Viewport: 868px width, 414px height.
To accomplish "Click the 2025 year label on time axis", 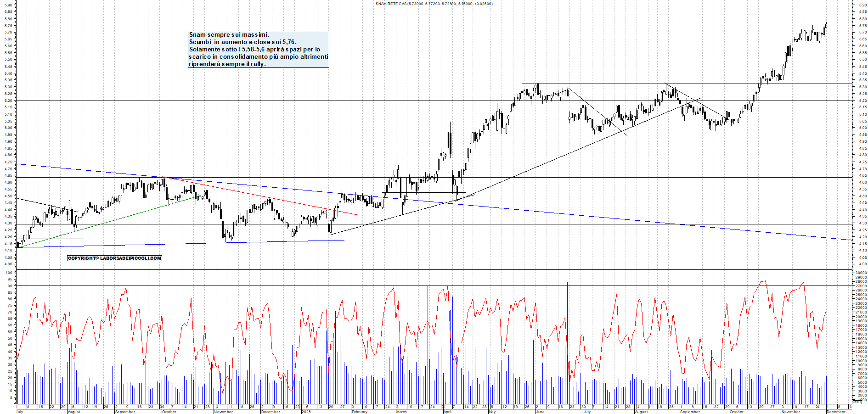I will (x=306, y=412).
